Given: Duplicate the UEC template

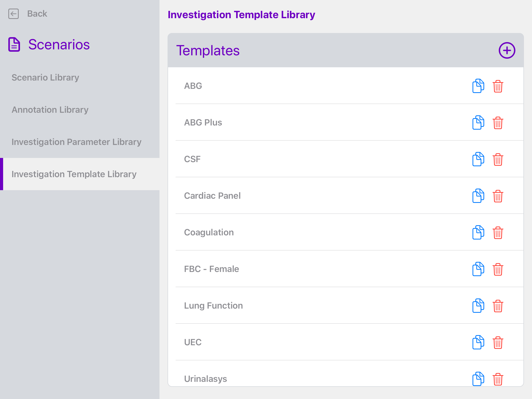Looking at the screenshot, I should (478, 342).
